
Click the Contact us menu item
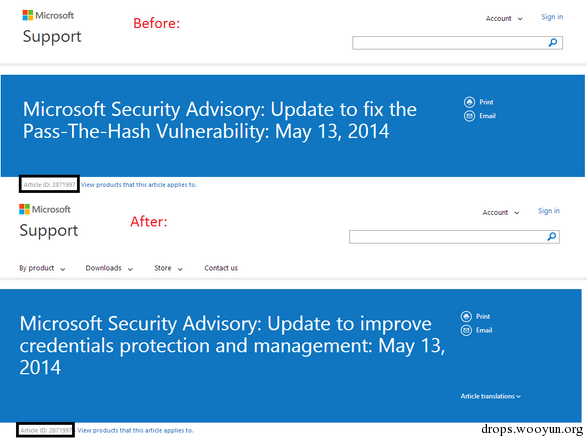[221, 268]
